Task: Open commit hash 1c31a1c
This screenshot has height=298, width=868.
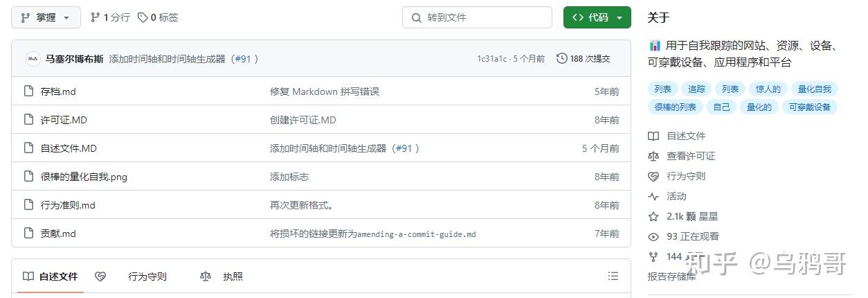Action: (x=491, y=59)
